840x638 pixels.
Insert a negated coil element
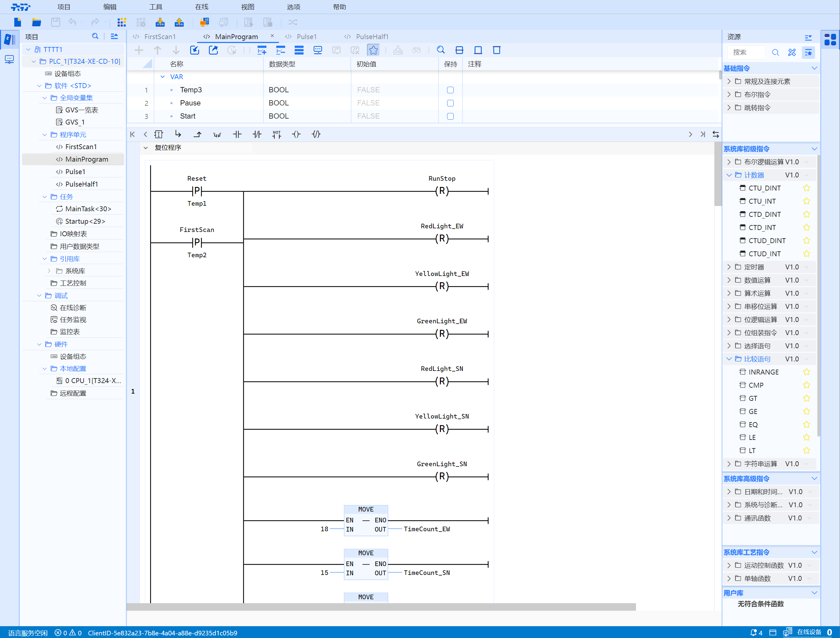point(316,134)
